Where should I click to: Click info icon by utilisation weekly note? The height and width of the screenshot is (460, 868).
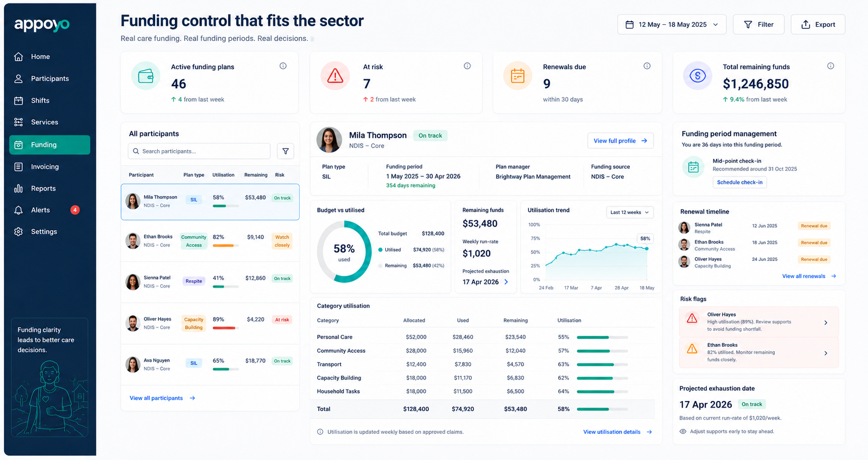pyautogui.click(x=320, y=432)
